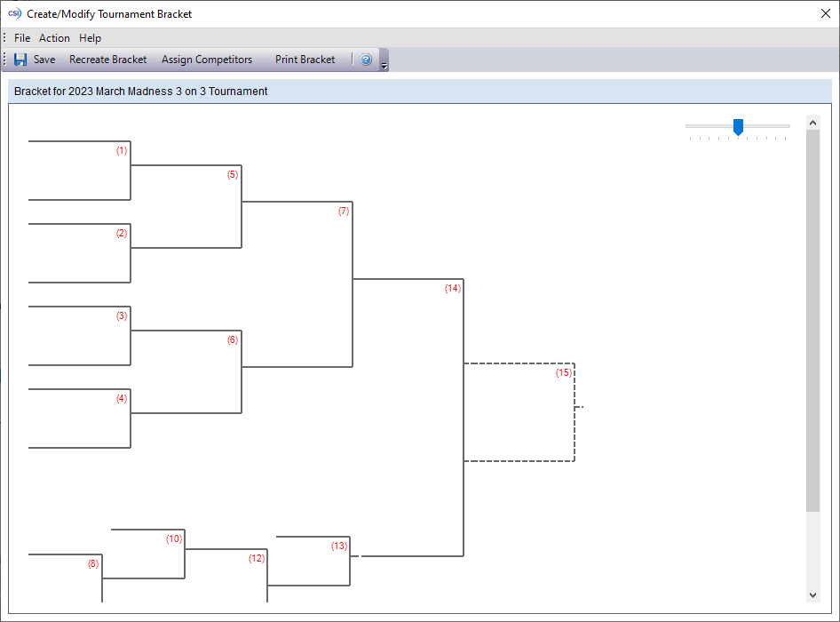This screenshot has height=622, width=840.
Task: Click the vertical scrollbar down arrow
Action: click(812, 595)
